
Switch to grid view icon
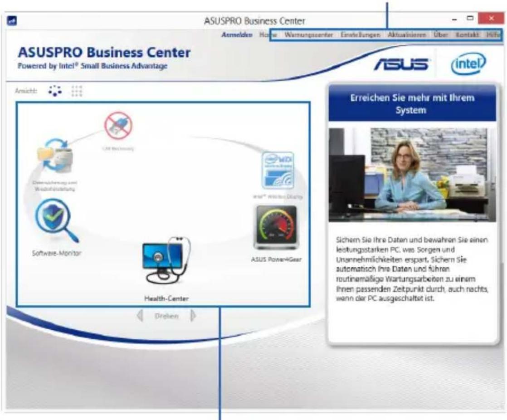tap(77, 91)
